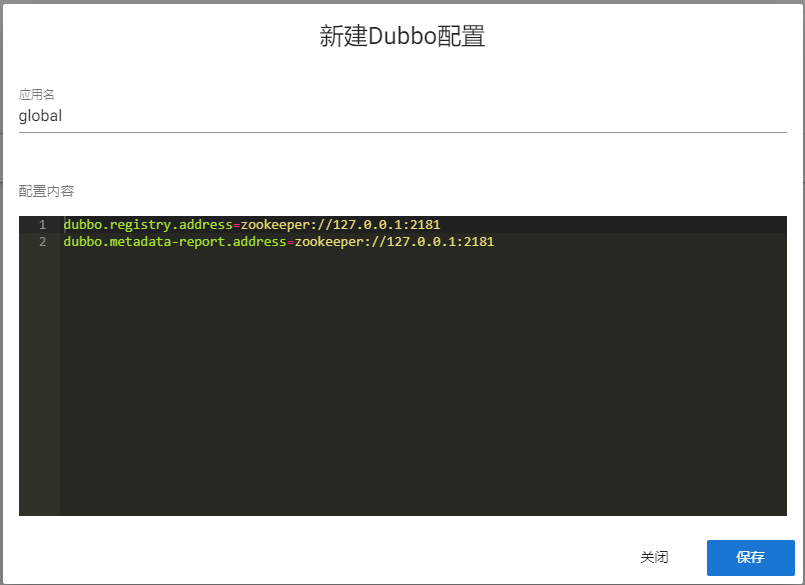Click the 应用名 field label
Image resolution: width=805 pixels, height=585 pixels.
(36, 94)
